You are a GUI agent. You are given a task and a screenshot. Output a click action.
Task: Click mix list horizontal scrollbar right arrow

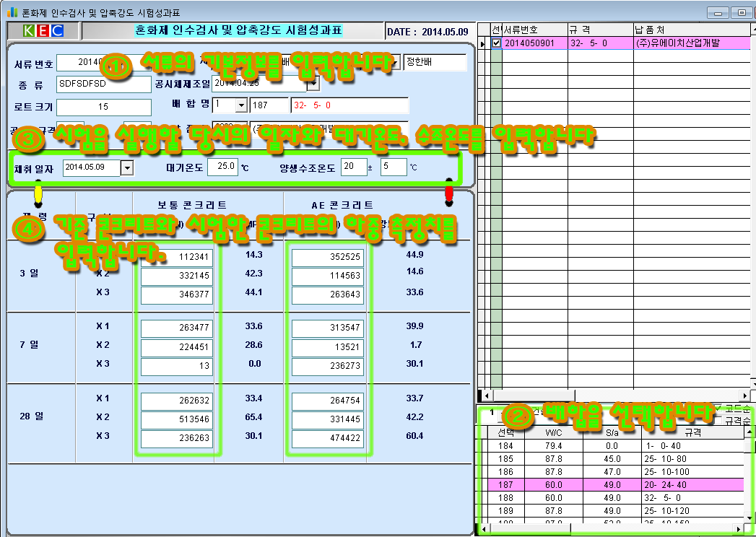click(x=739, y=529)
